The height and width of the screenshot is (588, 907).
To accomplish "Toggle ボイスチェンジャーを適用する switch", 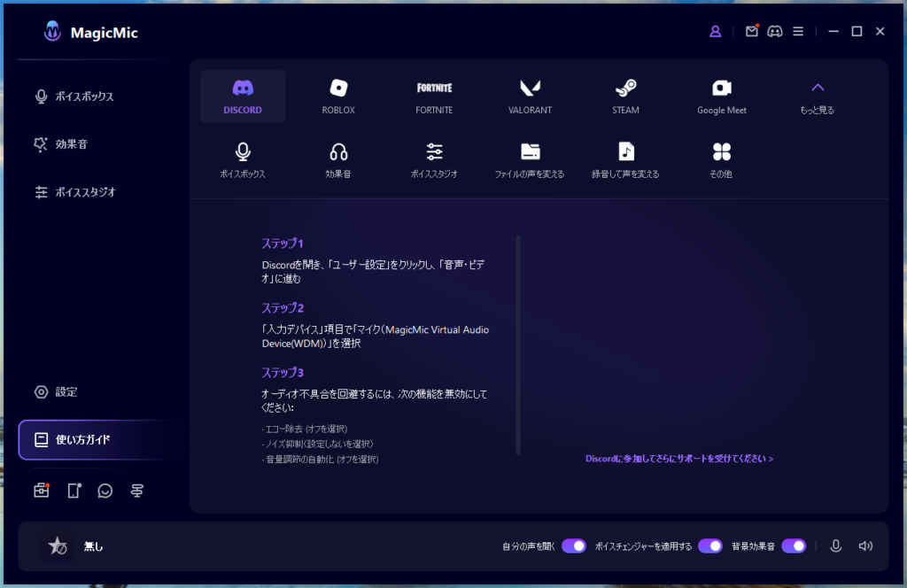I will point(710,545).
